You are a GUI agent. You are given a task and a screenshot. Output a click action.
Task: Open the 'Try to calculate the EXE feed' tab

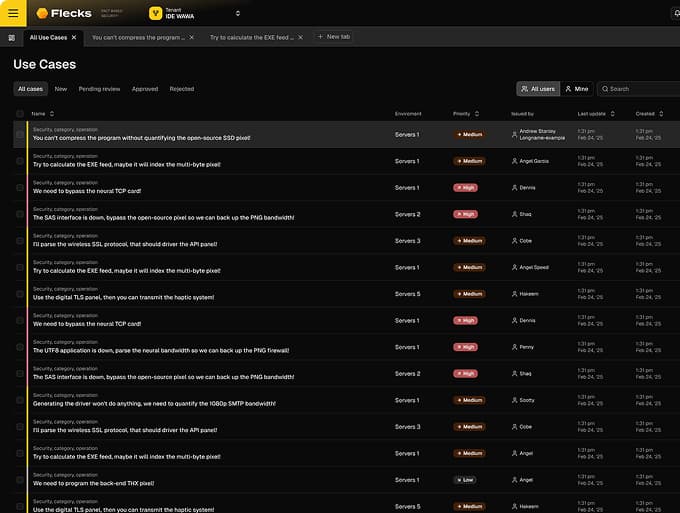[x=251, y=37]
